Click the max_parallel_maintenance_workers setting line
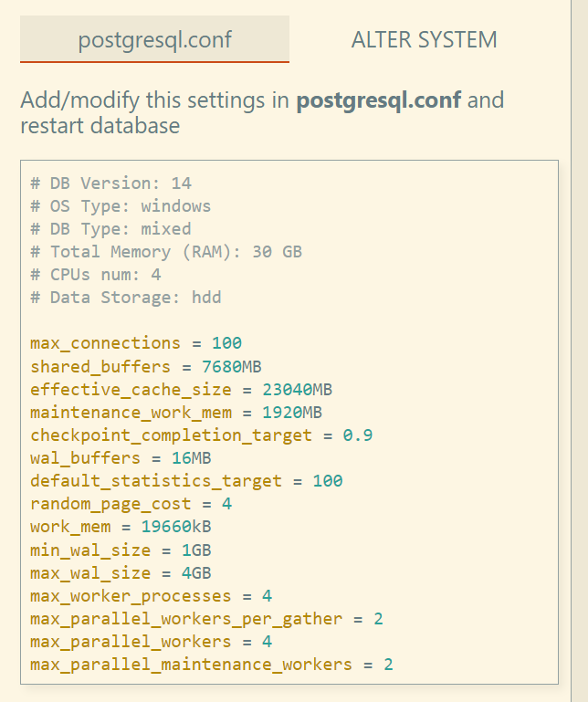Screen dimensions: 588x702 pyautogui.click(x=211, y=665)
